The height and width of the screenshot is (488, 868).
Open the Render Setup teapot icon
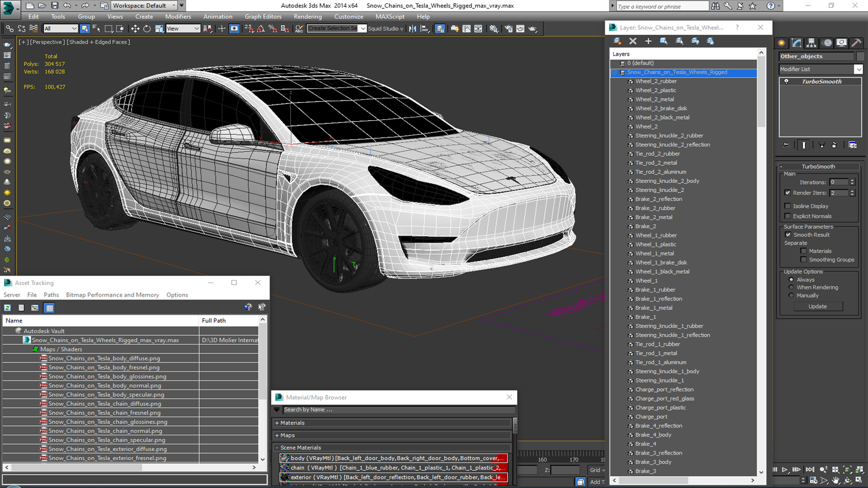(509, 28)
